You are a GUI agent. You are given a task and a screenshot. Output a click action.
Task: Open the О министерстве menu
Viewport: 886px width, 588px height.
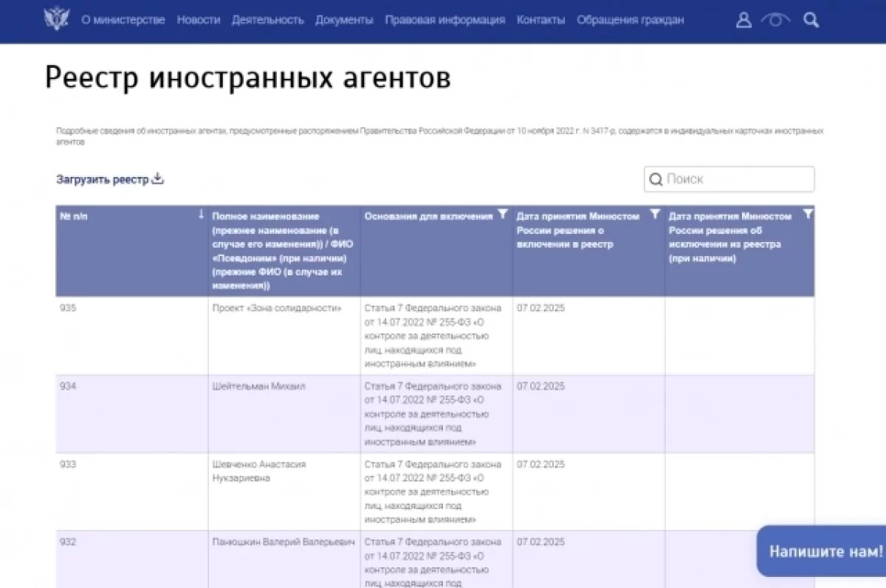point(124,21)
